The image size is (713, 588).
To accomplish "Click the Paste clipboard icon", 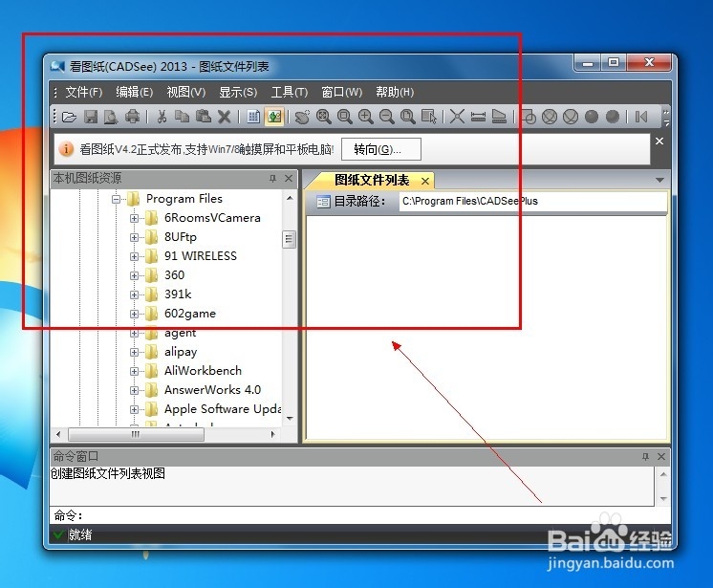I will click(x=204, y=117).
